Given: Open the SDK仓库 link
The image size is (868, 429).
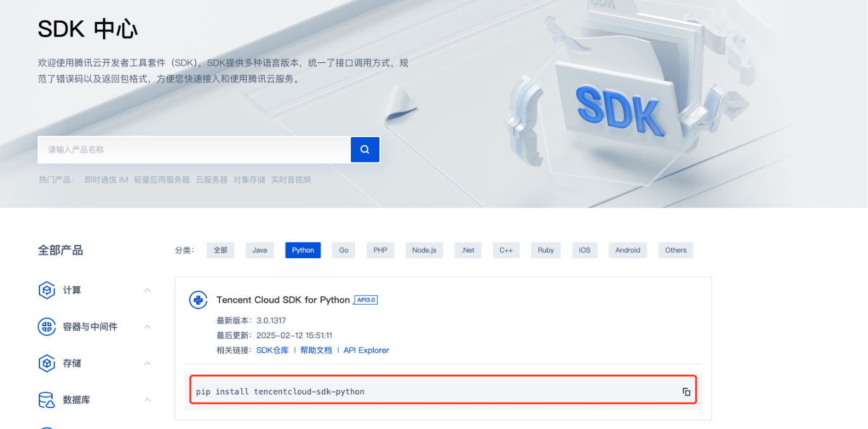Looking at the screenshot, I should coord(272,350).
